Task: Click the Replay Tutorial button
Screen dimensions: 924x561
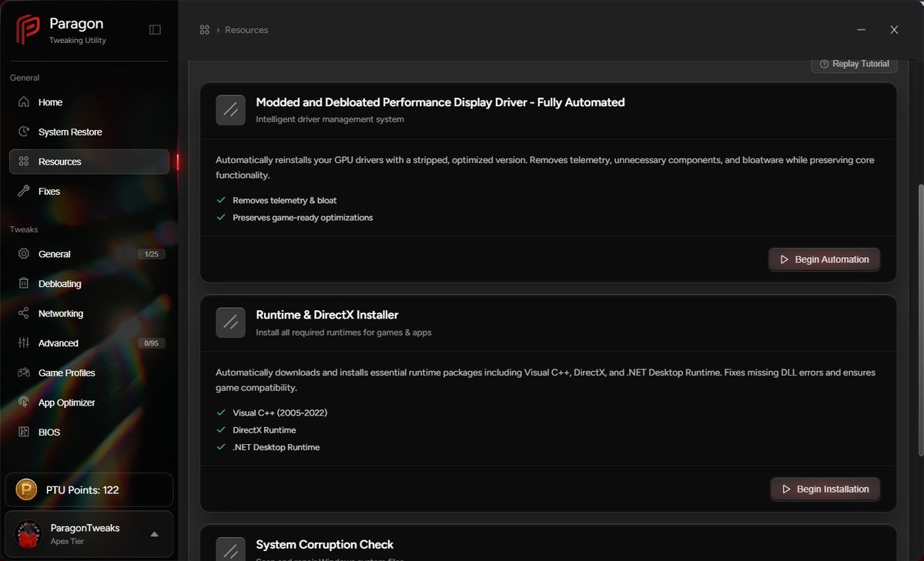Action: coord(854,64)
